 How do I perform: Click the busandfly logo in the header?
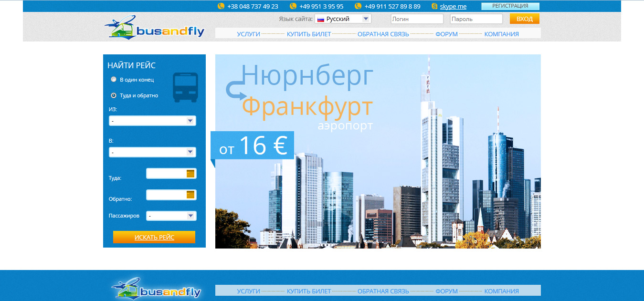coord(154,27)
